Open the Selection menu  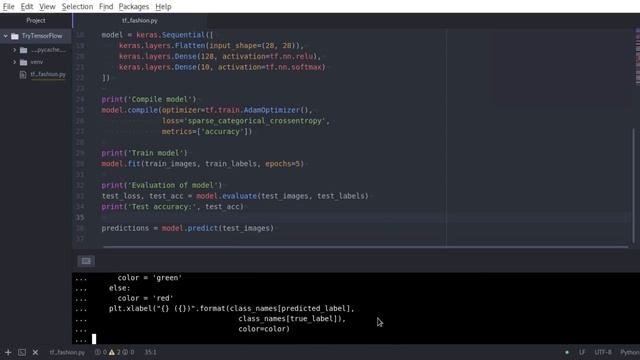coord(77,7)
